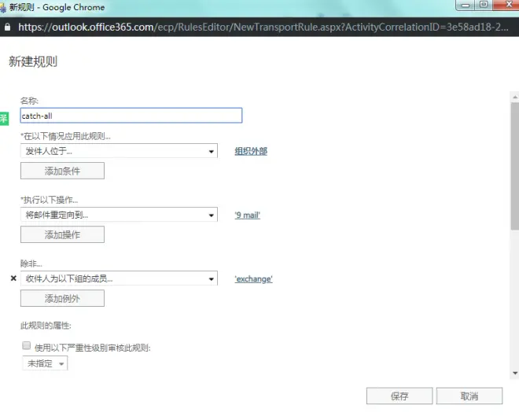Open the 发件人位于 condition dropdown
519x420 pixels.
119,151
